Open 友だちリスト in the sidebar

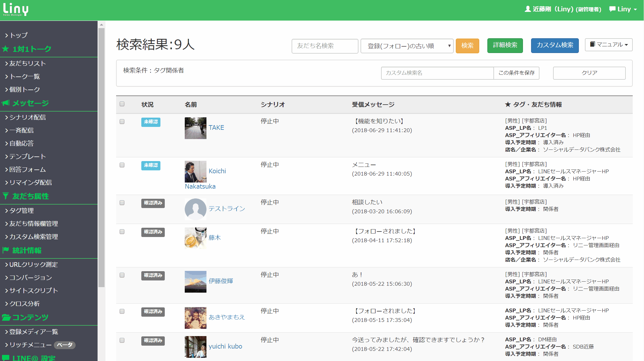click(28, 63)
